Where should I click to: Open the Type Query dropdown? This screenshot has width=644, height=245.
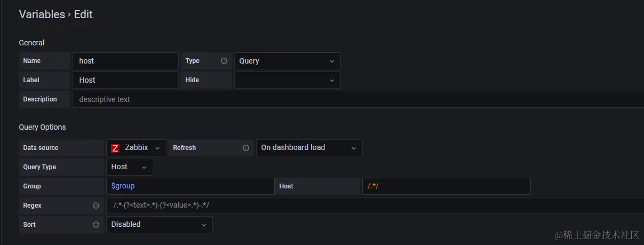[287, 61]
